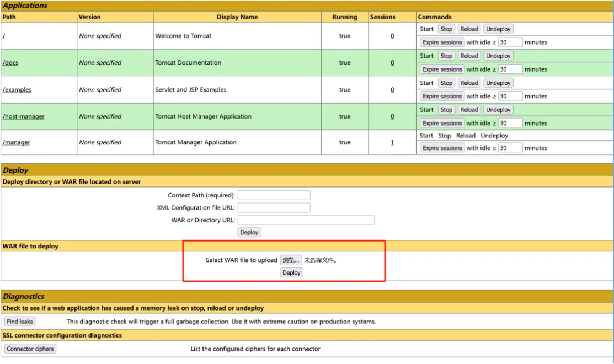Image resolution: width=614 pixels, height=364 pixels.
Task: Click the Commands column header
Action: pos(435,17)
